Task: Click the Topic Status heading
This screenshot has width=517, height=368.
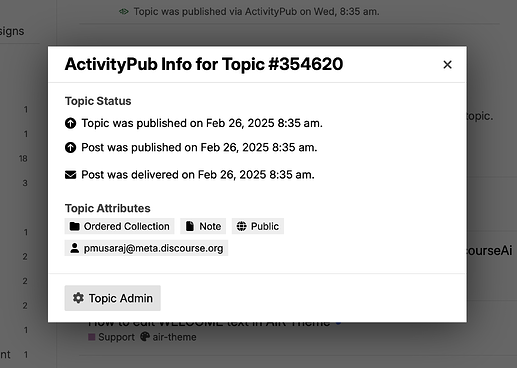Action: click(98, 101)
